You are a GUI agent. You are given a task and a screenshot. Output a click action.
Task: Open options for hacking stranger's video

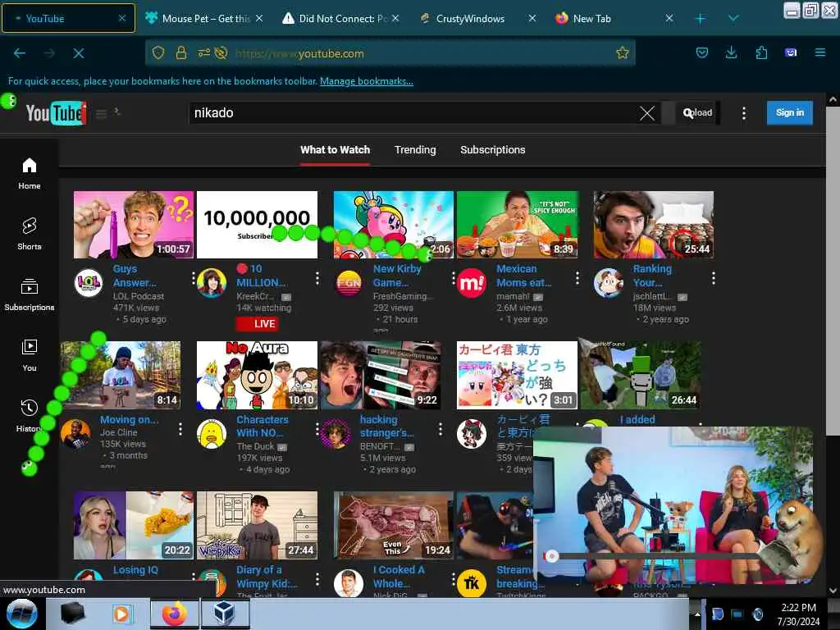click(441, 428)
